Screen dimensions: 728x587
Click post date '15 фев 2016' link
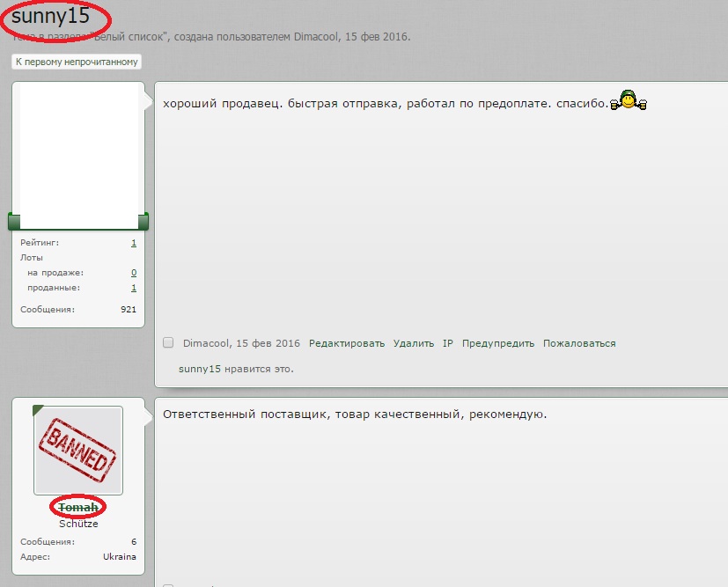tap(268, 343)
